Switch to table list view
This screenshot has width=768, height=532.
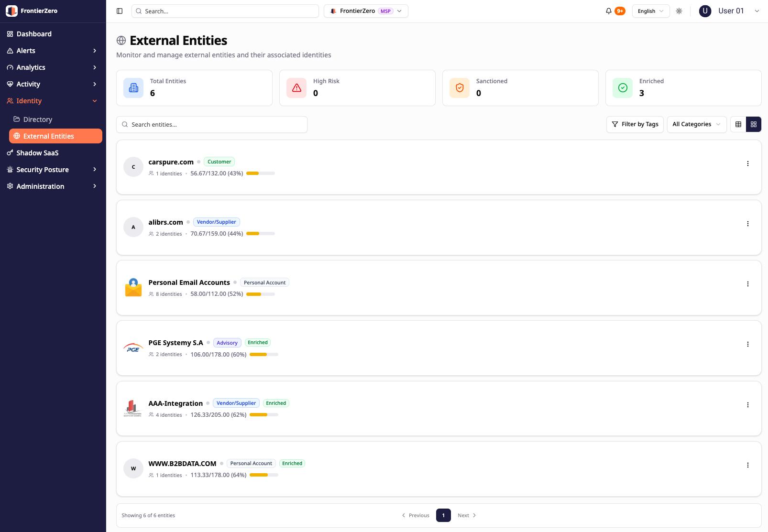(x=738, y=124)
